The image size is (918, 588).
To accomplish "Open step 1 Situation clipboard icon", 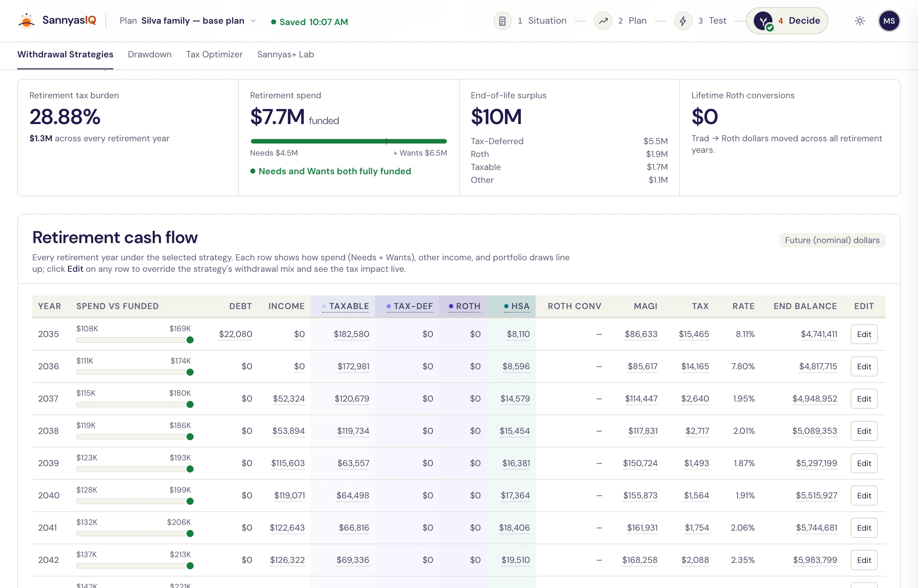I will pyautogui.click(x=502, y=21).
